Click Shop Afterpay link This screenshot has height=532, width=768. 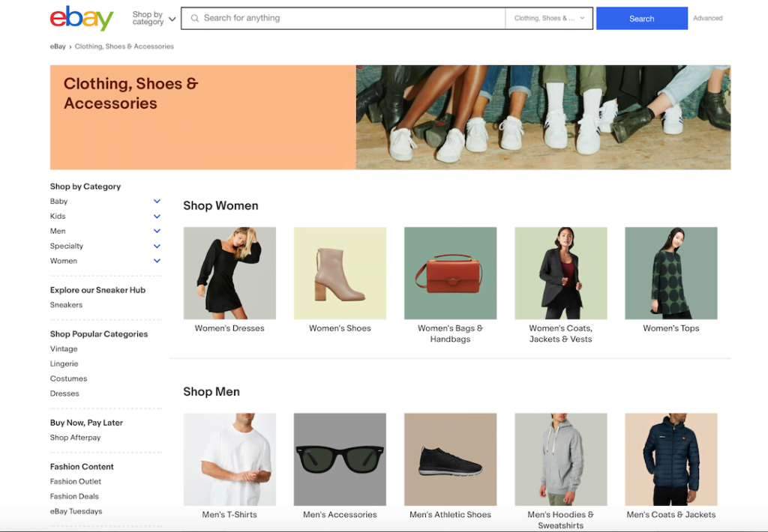76,438
